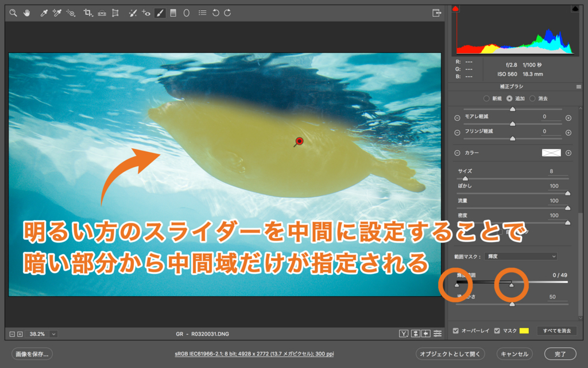Click the bright-end 輝度範囲 slider handle

[511, 285]
